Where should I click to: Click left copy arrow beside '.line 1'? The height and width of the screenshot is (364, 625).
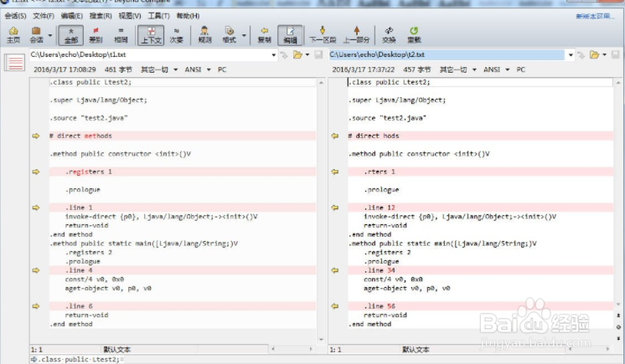[36, 208]
